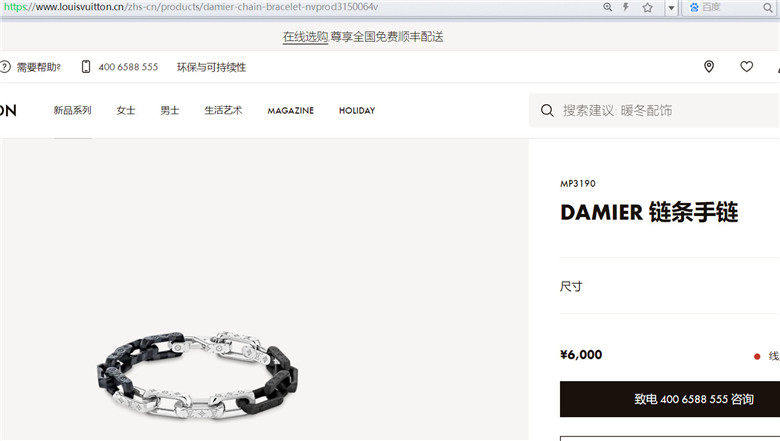Open the wishlist heart icon

(746, 67)
